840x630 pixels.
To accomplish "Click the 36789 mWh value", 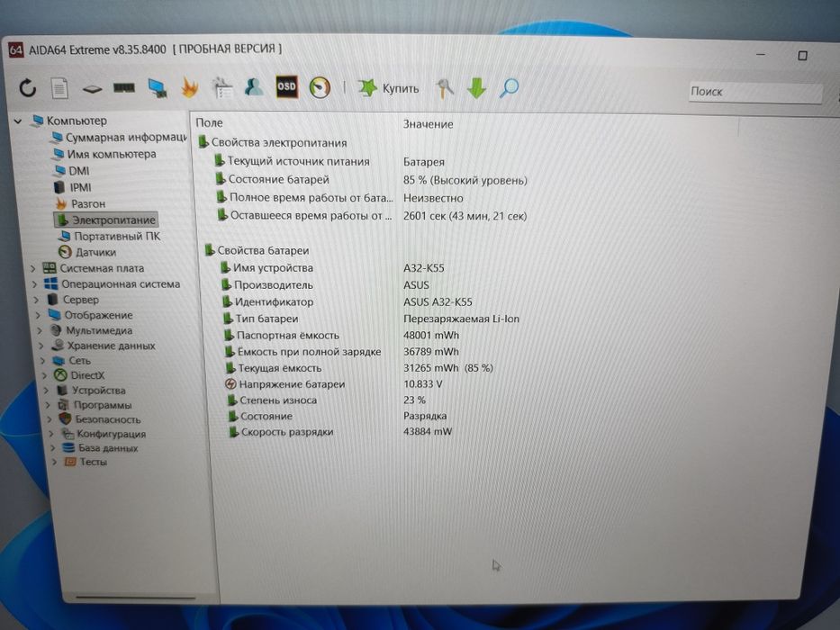I will [431, 351].
